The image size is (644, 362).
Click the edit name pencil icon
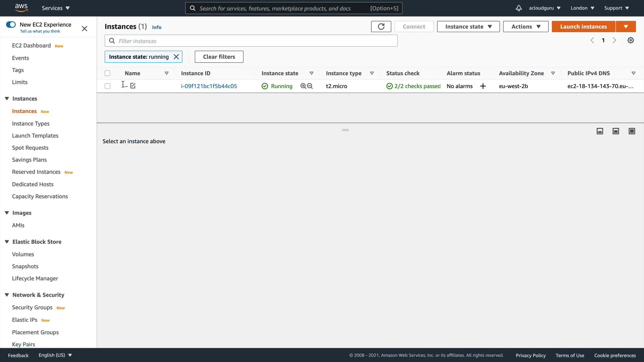click(133, 86)
